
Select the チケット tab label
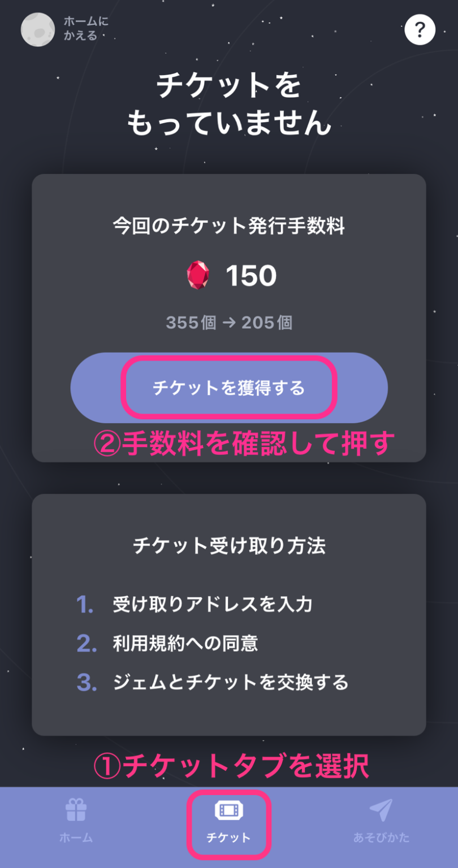[x=229, y=837]
